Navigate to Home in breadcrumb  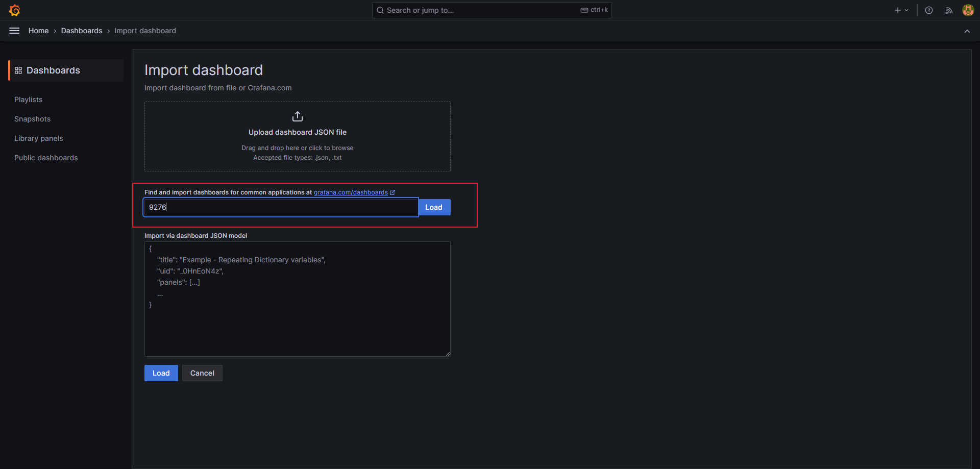38,31
